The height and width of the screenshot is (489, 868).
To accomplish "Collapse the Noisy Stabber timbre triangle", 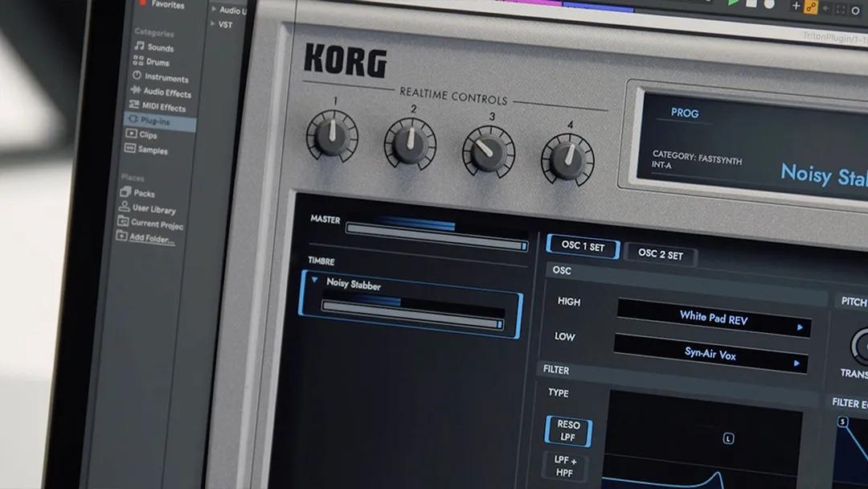I will pos(314,280).
